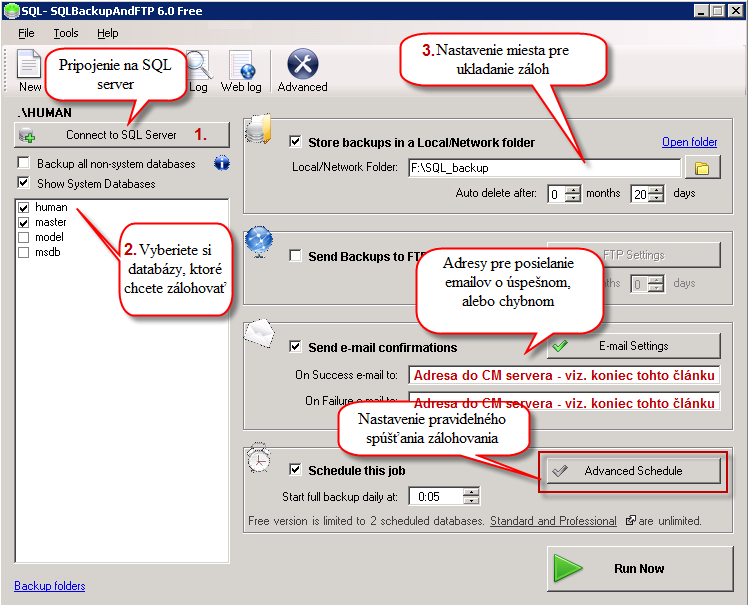Open Standard and Professional link
Screen dimensions: 748x605
click(553, 521)
